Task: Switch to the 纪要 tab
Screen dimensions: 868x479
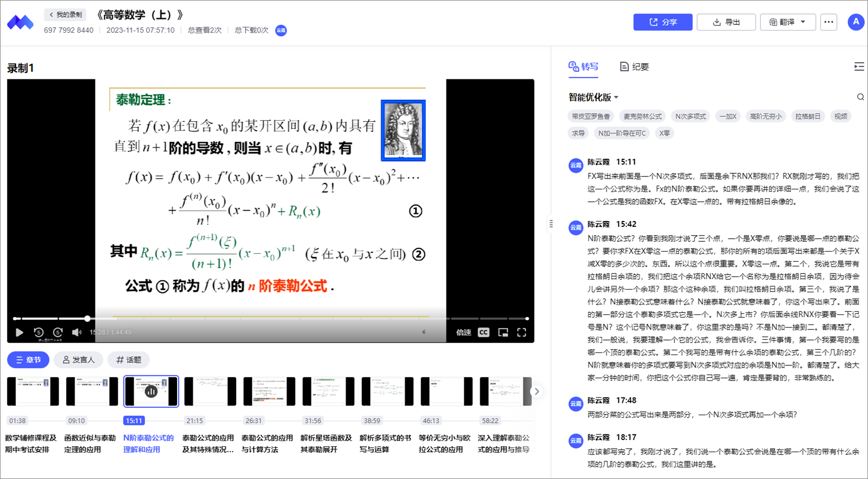Action: point(634,66)
